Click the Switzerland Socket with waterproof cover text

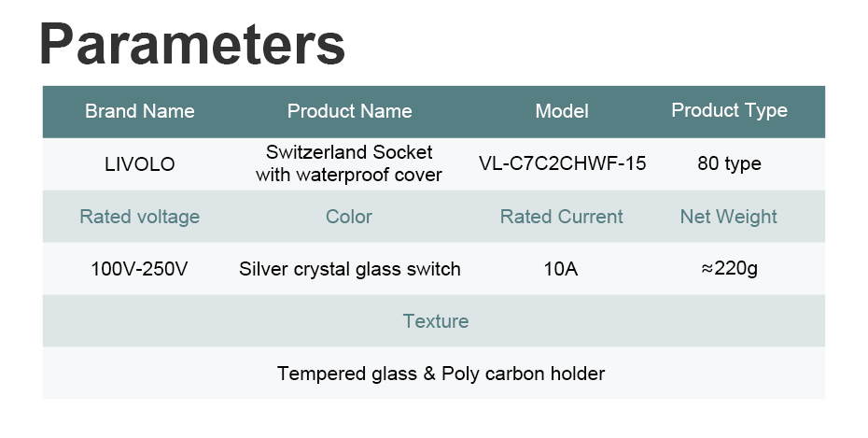pos(349,163)
